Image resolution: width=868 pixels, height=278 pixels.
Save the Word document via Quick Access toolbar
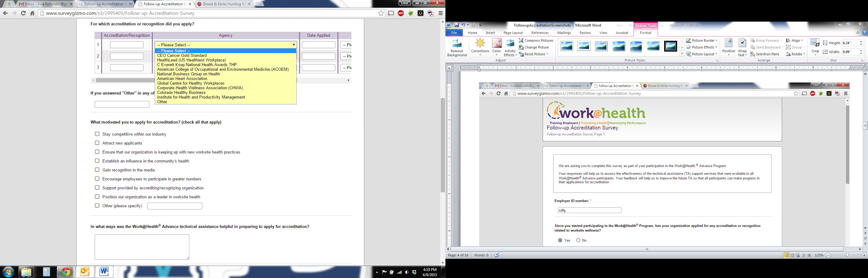coord(456,25)
